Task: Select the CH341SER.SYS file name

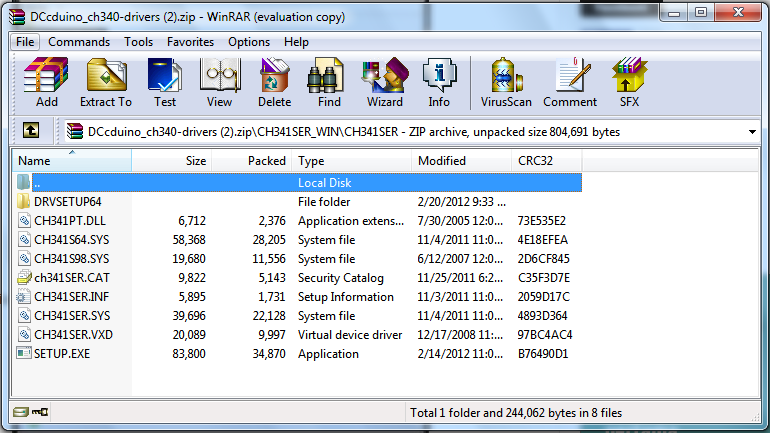Action: pyautogui.click(x=72, y=316)
